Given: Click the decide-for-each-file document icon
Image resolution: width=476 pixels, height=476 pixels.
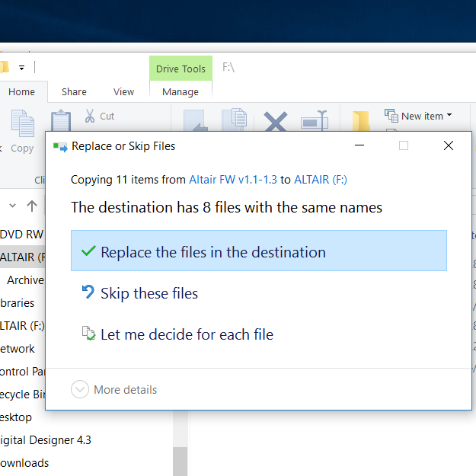Looking at the screenshot, I should coord(88,334).
